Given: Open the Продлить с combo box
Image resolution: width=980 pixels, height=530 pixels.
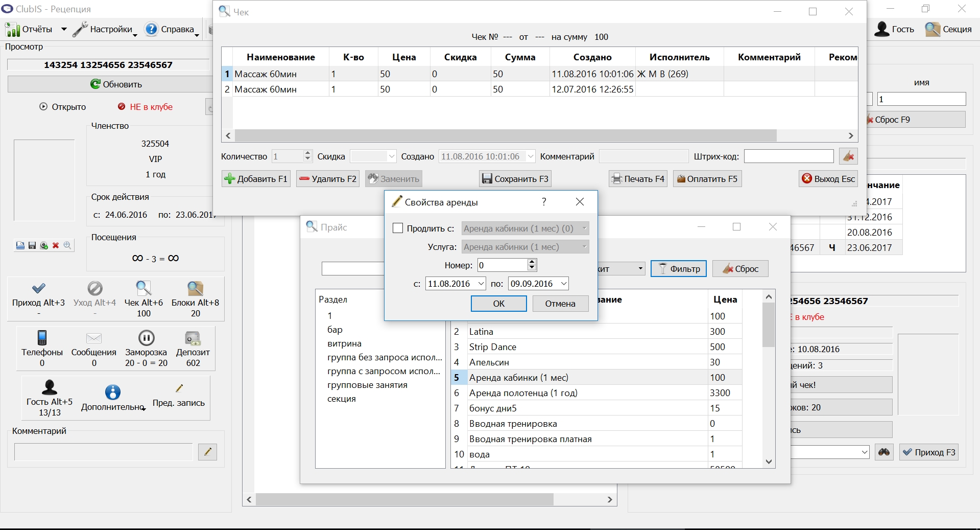Looking at the screenshot, I should coord(525,228).
